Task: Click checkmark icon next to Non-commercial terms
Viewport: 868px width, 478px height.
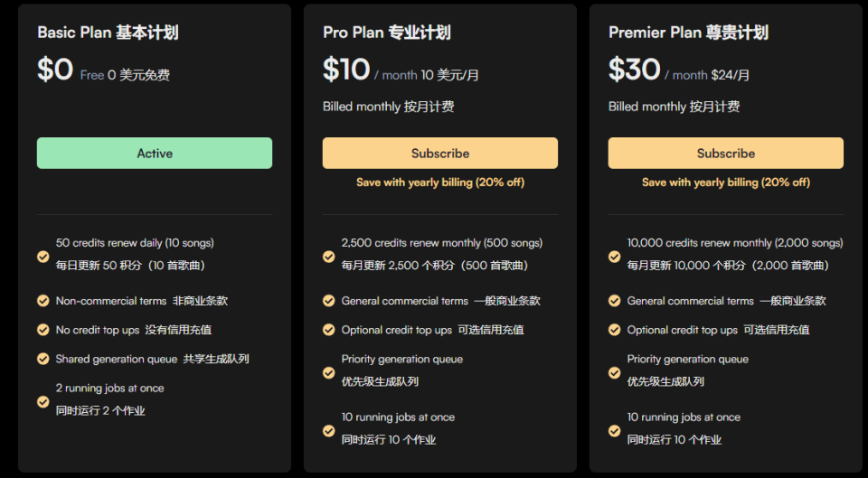Action: (43, 300)
